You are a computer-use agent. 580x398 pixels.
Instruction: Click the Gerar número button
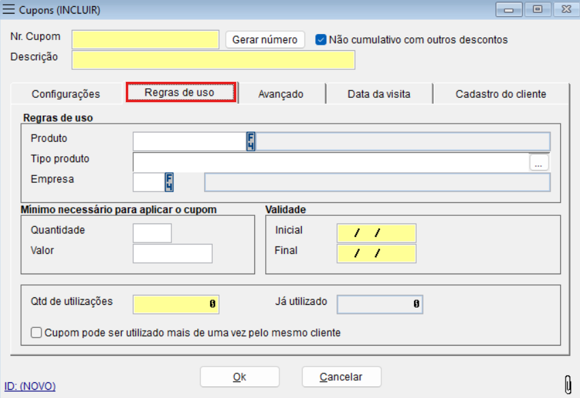click(265, 40)
